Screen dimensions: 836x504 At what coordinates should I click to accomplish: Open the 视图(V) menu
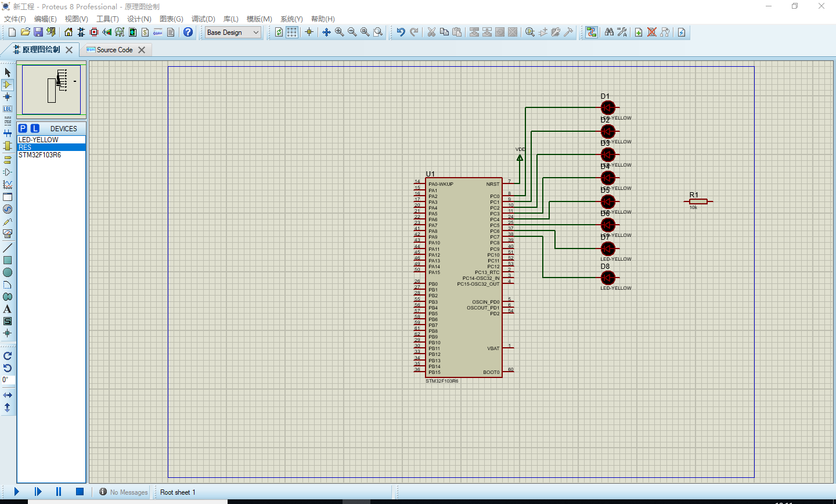pyautogui.click(x=77, y=19)
